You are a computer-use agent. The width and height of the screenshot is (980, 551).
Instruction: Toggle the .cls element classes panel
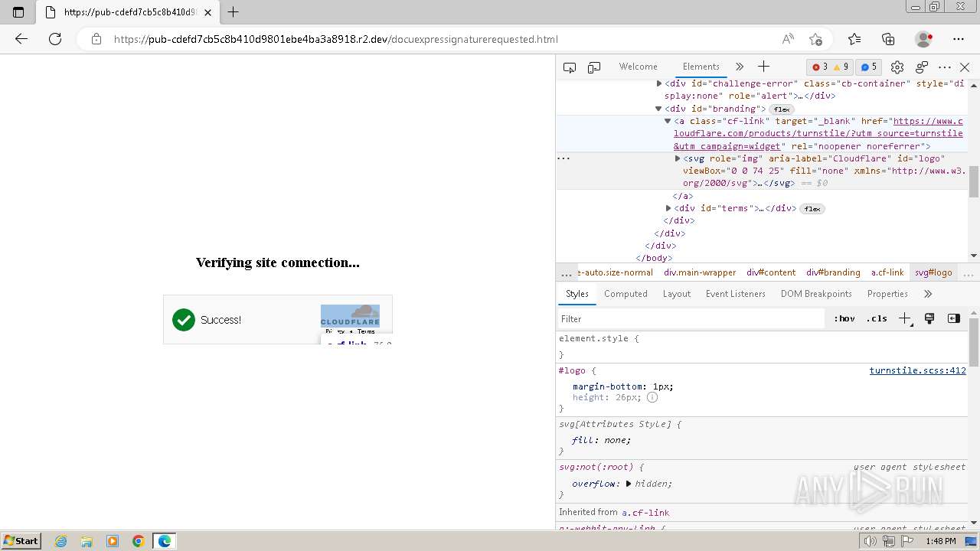click(x=877, y=318)
